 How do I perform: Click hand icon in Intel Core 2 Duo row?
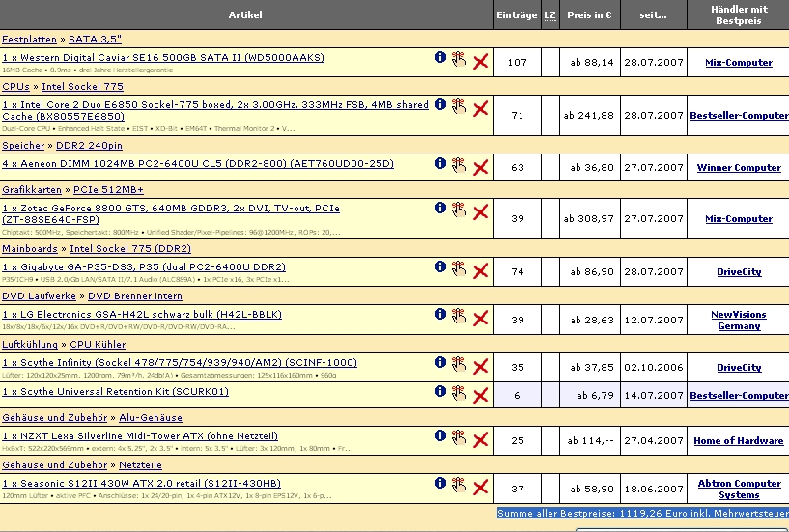tap(459, 106)
